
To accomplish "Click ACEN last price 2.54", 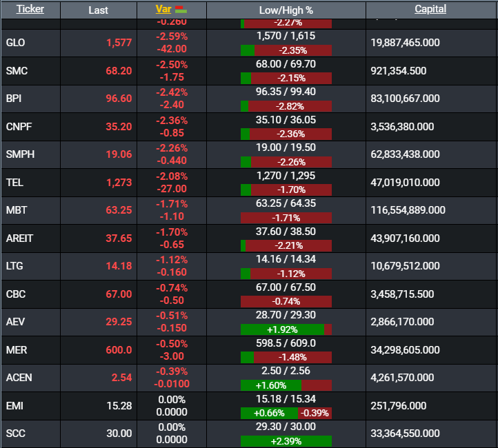I will pyautogui.click(x=121, y=378).
